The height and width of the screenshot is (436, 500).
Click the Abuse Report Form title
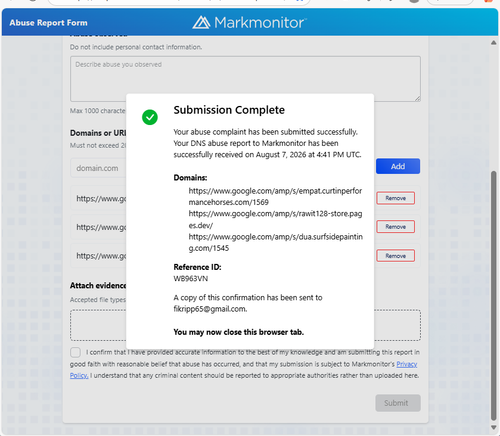[48, 23]
